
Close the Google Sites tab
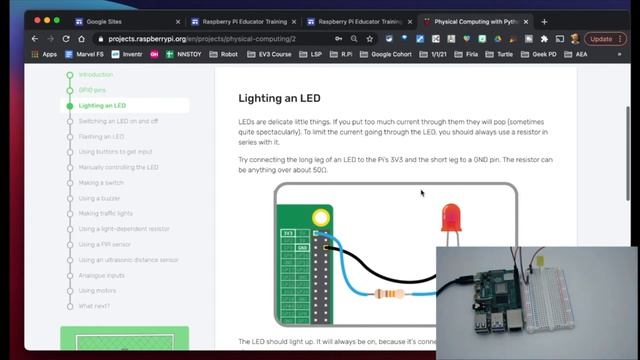coord(178,22)
